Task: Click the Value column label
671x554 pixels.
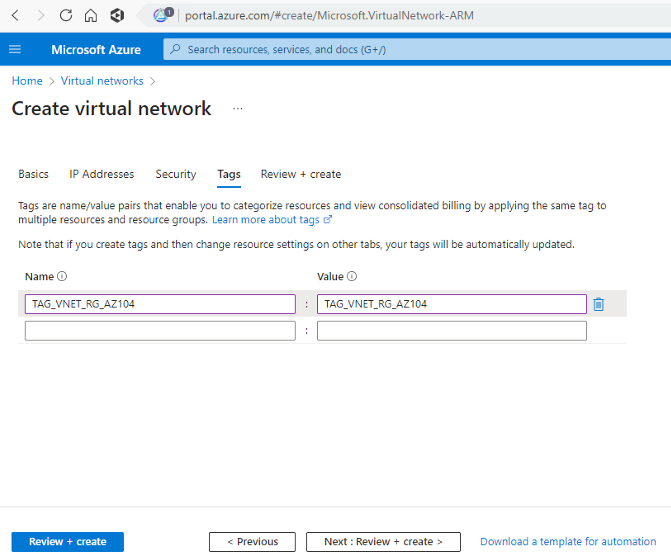Action: [x=330, y=276]
